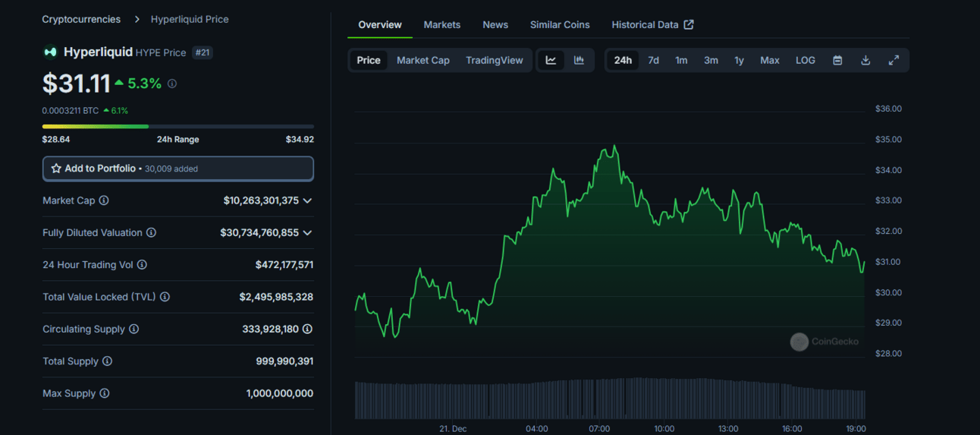Click the info icon beside 5.3% change
Image resolution: width=980 pixels, height=435 pixels.
tap(172, 84)
